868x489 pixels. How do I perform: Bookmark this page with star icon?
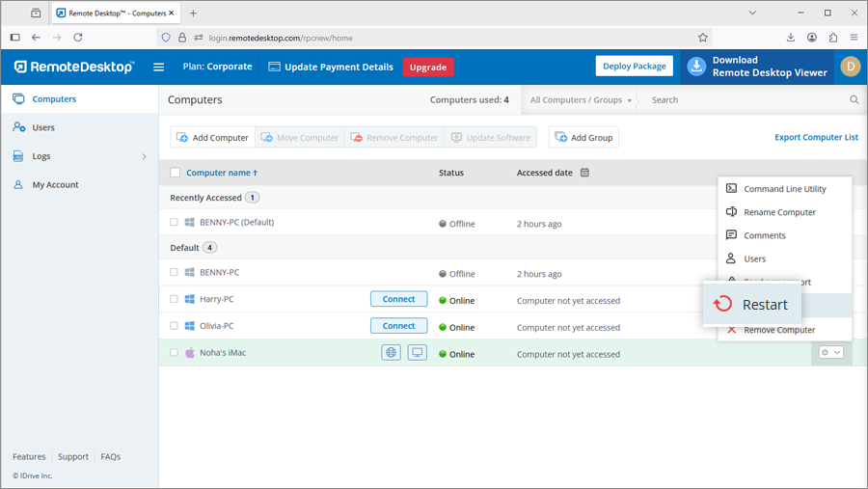click(x=703, y=38)
